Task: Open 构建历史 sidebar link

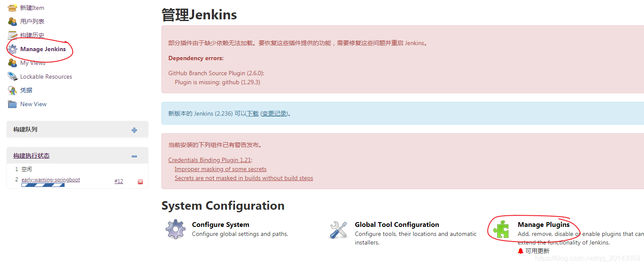Action: pos(32,35)
